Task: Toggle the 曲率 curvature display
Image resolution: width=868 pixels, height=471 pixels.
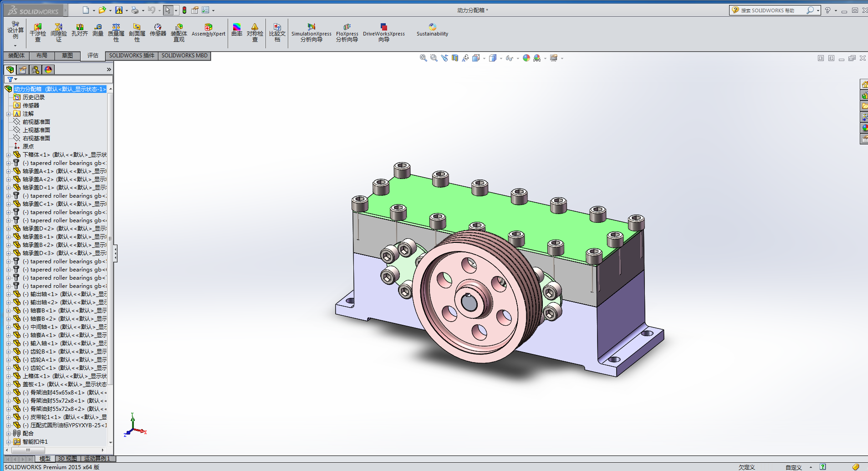Action: click(x=237, y=30)
